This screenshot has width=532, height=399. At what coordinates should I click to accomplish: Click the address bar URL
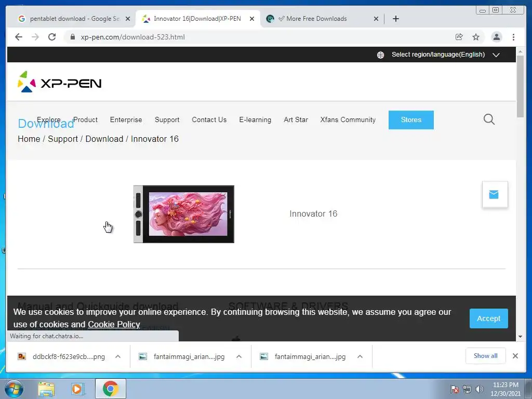[x=132, y=37]
